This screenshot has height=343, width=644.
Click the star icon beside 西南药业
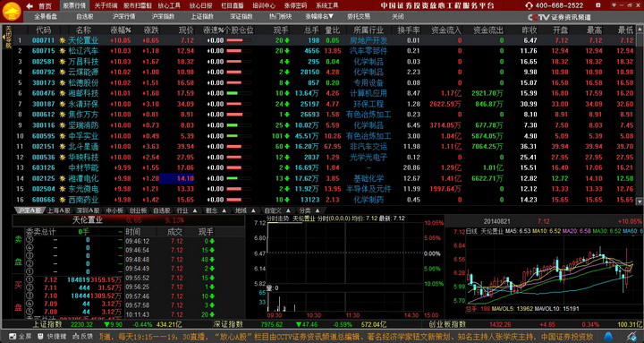[x=63, y=200]
